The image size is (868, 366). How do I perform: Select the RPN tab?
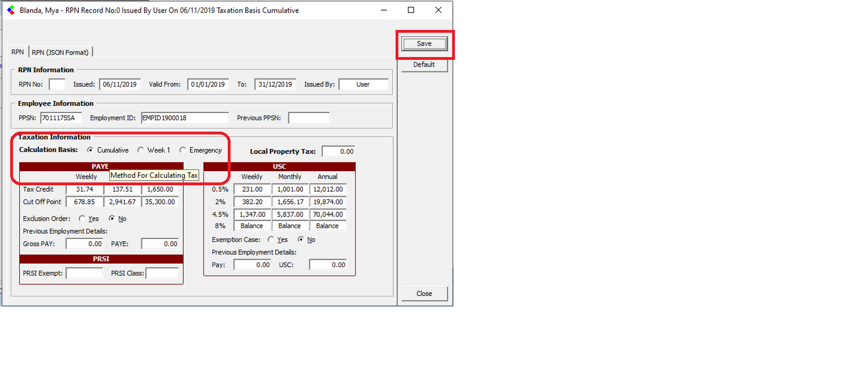click(x=18, y=52)
